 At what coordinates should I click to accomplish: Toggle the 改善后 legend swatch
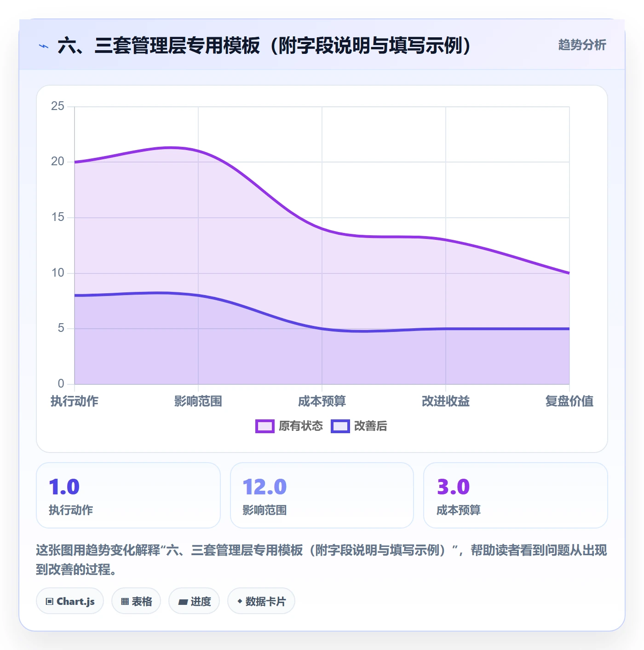(x=340, y=426)
